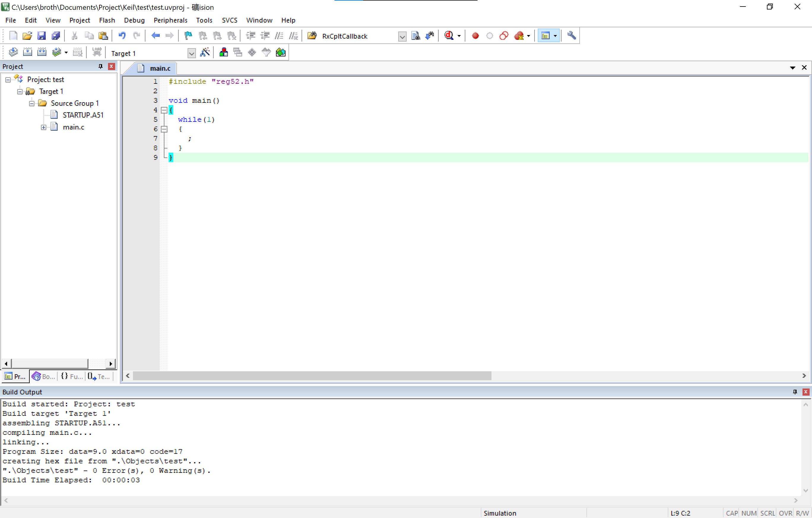Start debug session with magnifier icon
This screenshot has width=812, height=518.
449,35
